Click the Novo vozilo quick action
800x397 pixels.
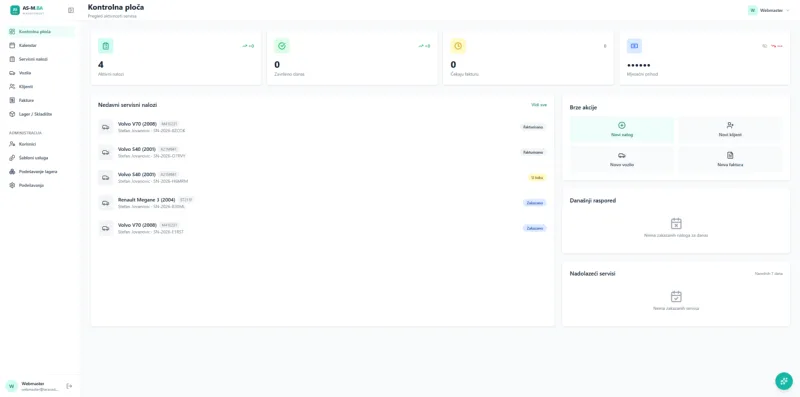[622, 160]
